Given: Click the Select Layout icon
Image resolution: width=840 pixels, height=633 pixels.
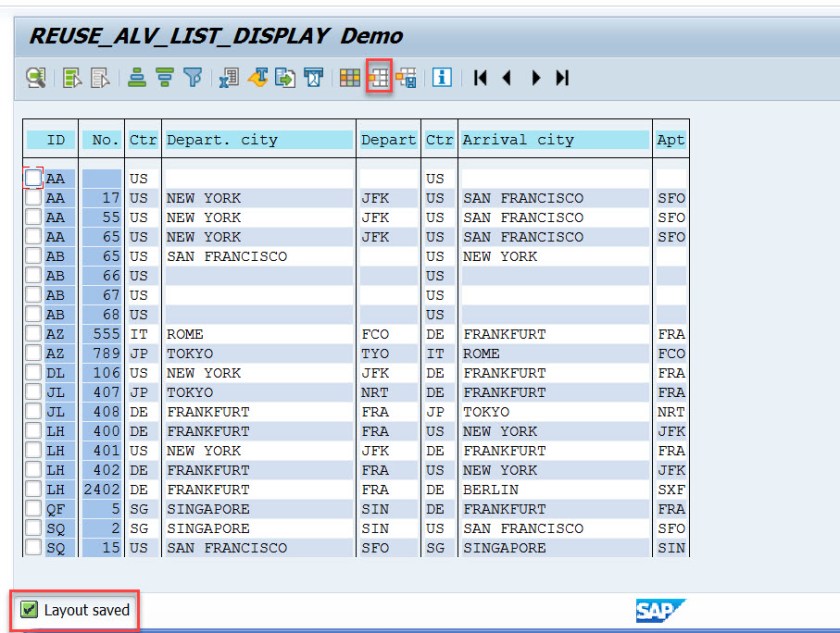Looking at the screenshot, I should 379,78.
